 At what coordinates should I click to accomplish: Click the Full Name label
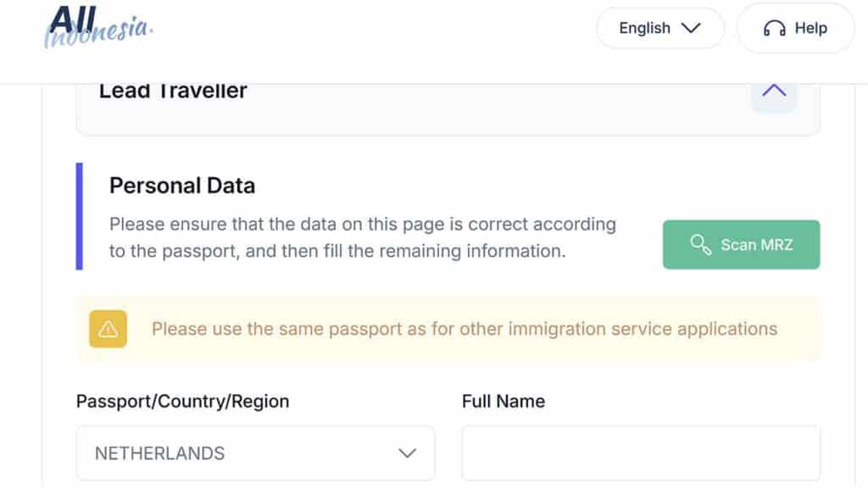tap(504, 401)
